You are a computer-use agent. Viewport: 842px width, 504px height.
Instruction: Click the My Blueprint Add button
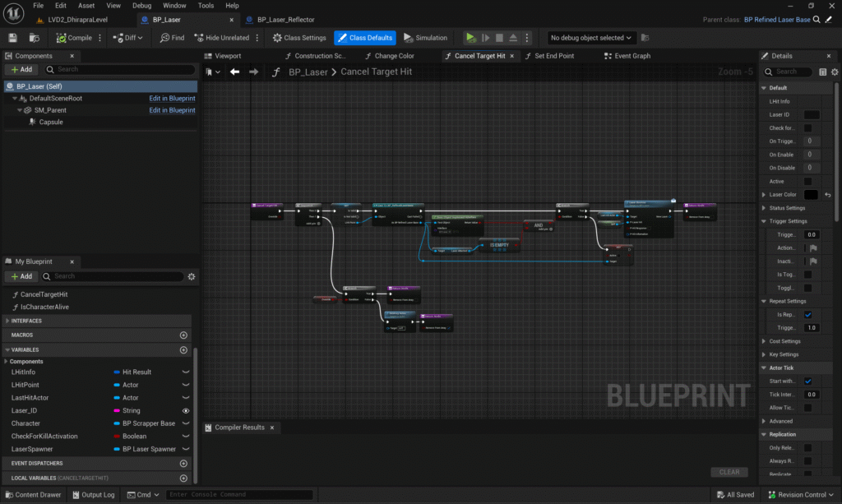[21, 276]
